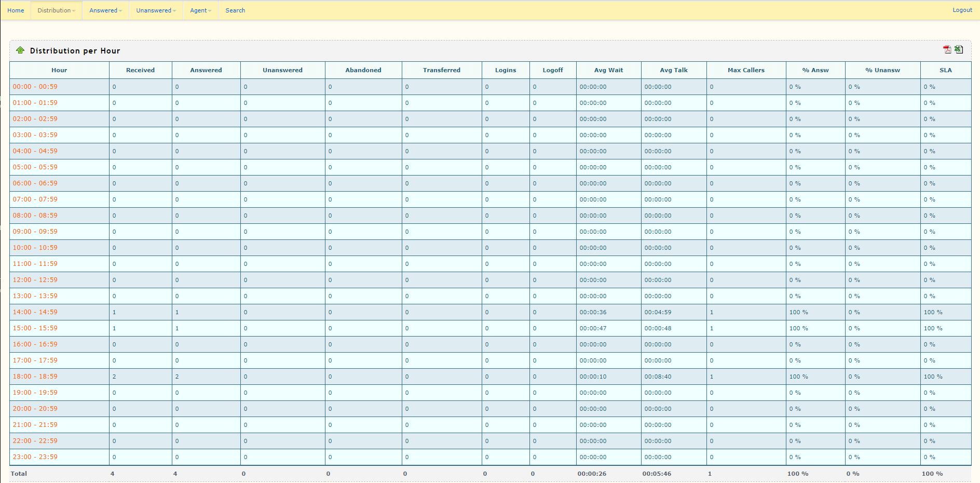Select the 00:00 - 00:59 hour link
The height and width of the screenshot is (483, 980).
[x=35, y=87]
